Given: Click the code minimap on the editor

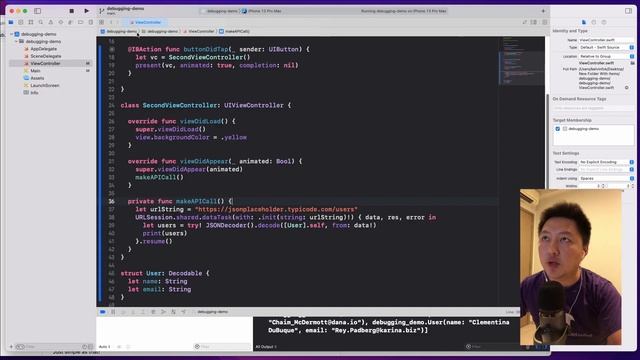Looking at the screenshot, I should point(521,60).
